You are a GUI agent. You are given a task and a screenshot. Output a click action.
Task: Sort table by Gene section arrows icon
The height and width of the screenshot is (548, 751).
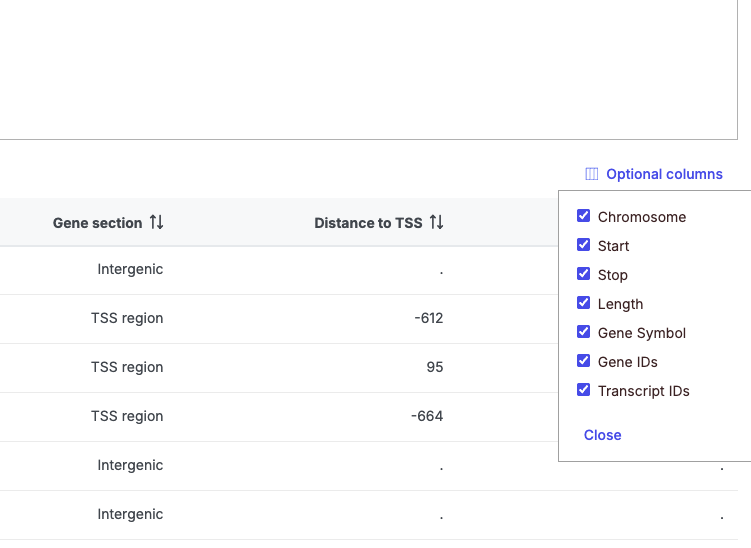(156, 223)
